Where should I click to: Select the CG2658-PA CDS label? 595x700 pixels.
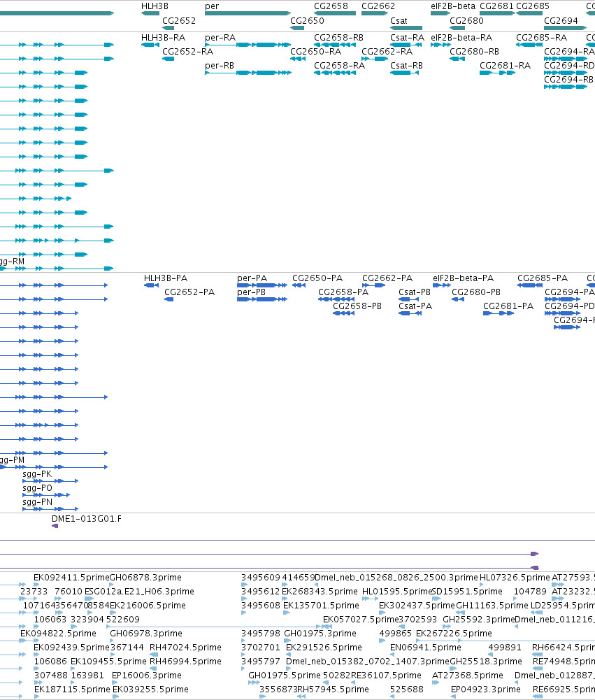(343, 292)
